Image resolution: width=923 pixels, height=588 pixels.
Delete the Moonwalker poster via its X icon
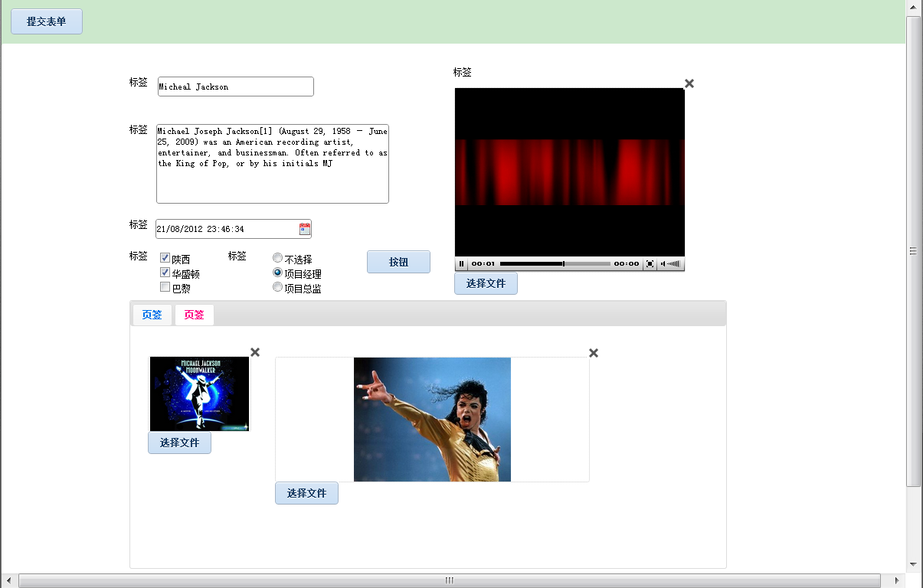click(x=255, y=352)
